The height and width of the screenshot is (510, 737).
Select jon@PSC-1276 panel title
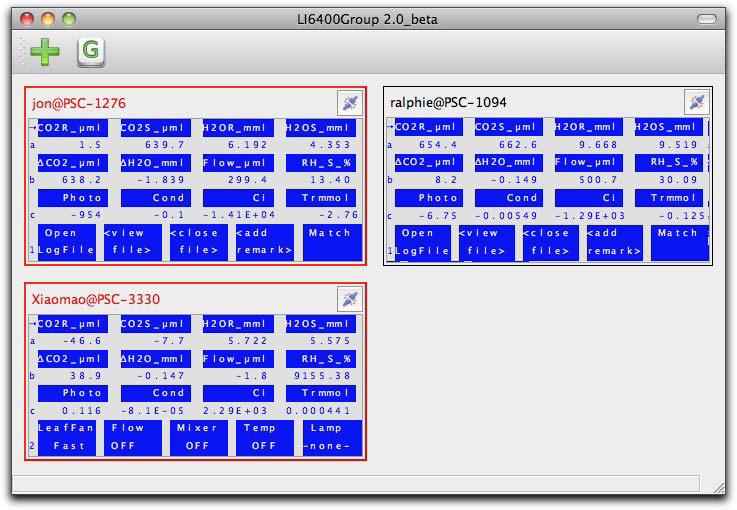click(79, 103)
